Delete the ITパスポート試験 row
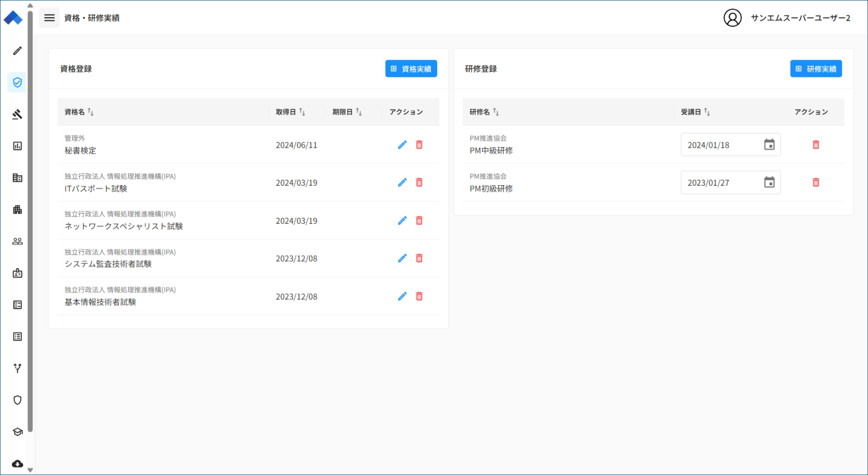The height and width of the screenshot is (475, 868). 419,183
